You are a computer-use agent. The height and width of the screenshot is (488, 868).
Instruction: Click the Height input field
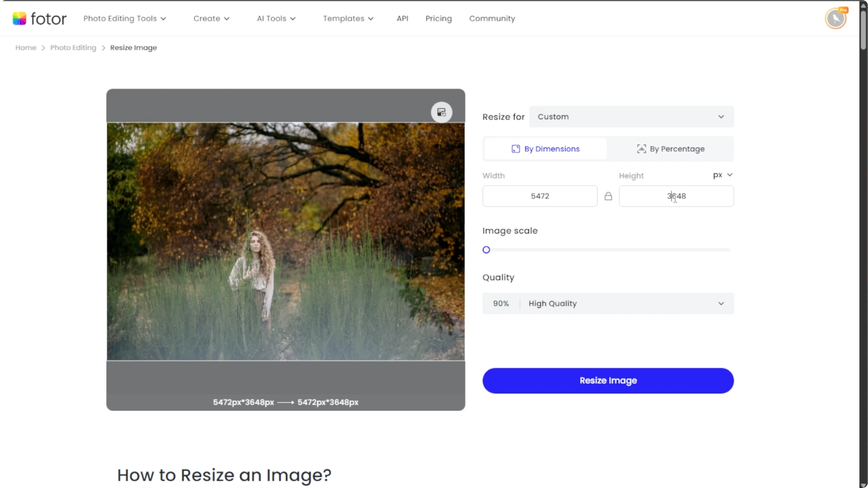click(676, 196)
